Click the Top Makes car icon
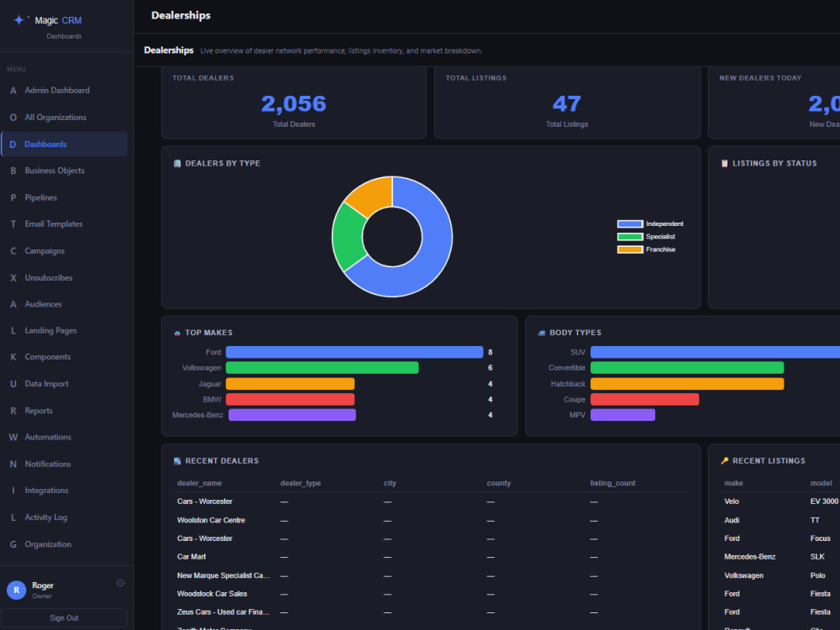840x630 pixels. pos(177,333)
